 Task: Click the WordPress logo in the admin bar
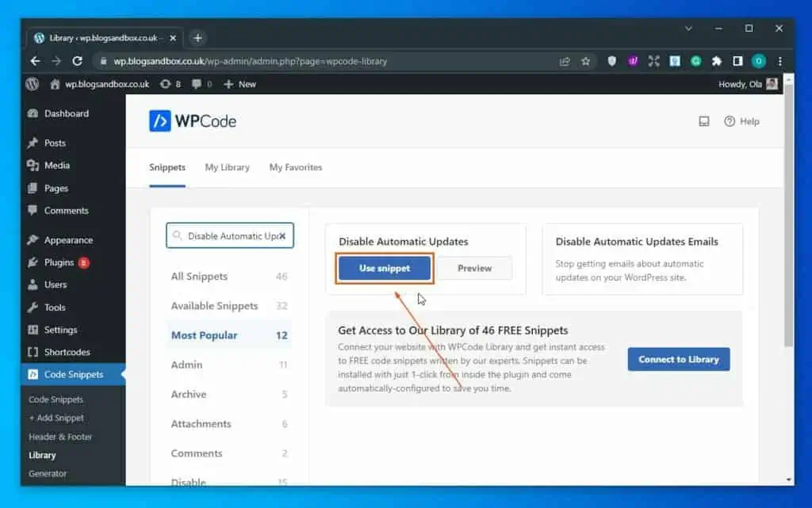32,84
